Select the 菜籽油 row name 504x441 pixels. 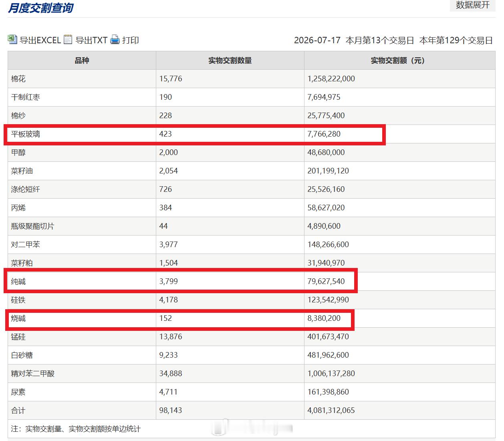pos(22,171)
